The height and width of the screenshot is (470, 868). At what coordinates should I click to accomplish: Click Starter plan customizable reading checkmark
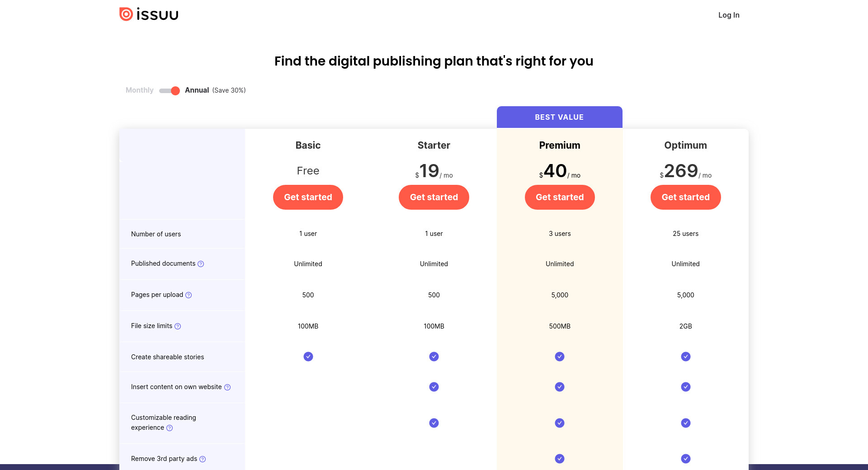[x=434, y=423]
